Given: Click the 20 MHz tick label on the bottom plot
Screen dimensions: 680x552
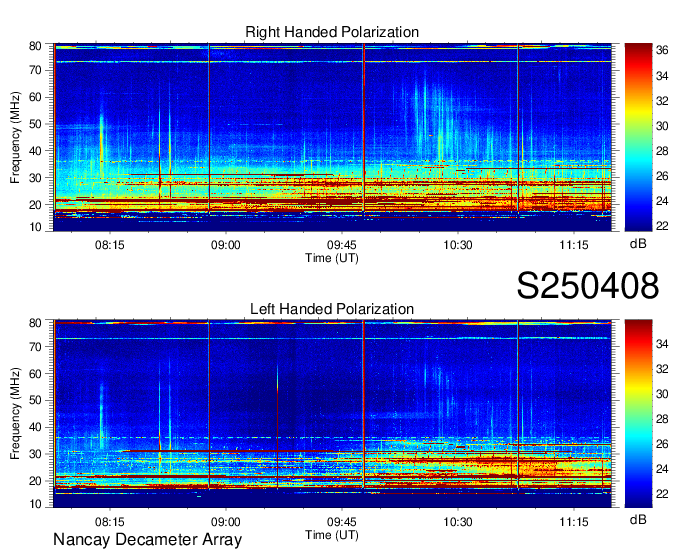Looking at the screenshot, I should coord(35,481).
